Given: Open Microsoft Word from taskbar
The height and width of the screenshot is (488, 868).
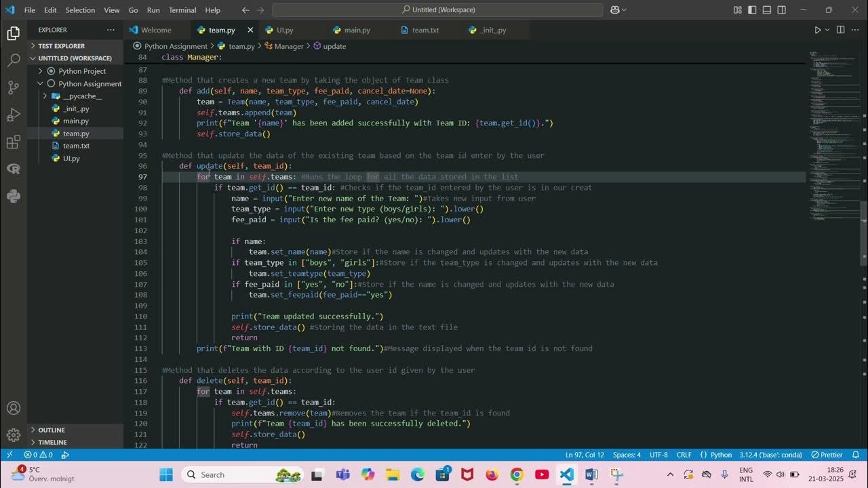Looking at the screenshot, I should [x=591, y=474].
